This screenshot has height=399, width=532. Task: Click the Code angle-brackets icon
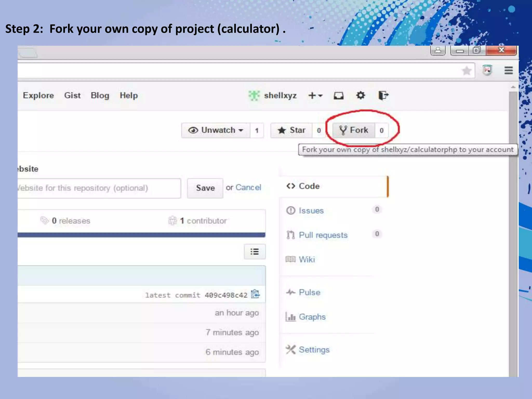(291, 186)
